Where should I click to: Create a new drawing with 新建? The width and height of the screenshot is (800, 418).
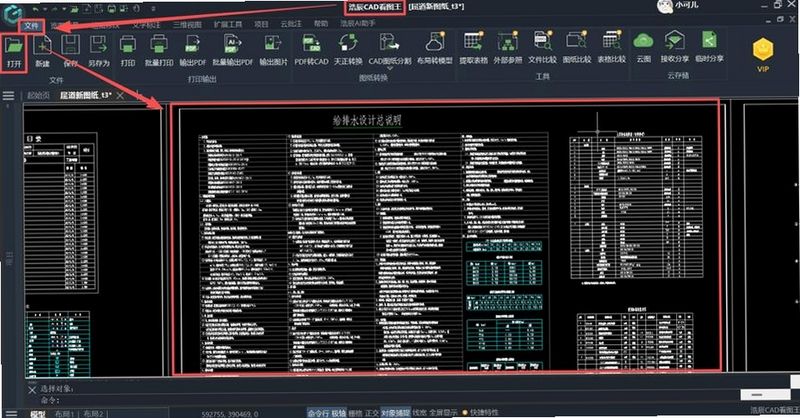pyautogui.click(x=42, y=53)
